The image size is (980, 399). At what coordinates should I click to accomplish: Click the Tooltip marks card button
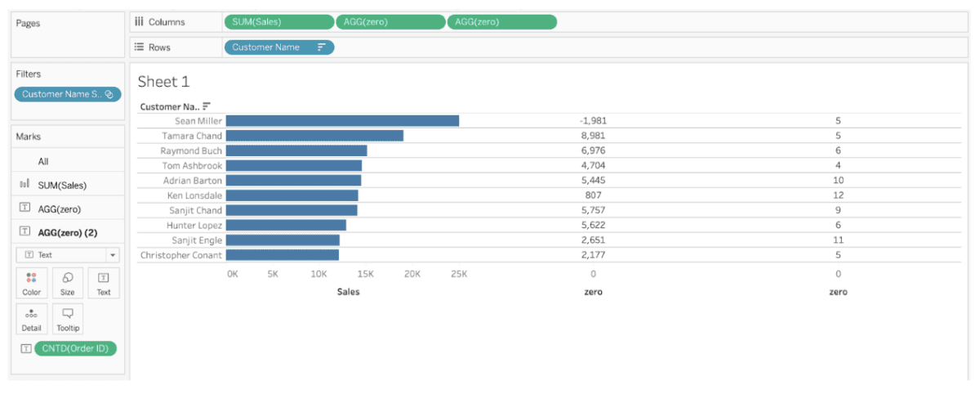point(68,319)
